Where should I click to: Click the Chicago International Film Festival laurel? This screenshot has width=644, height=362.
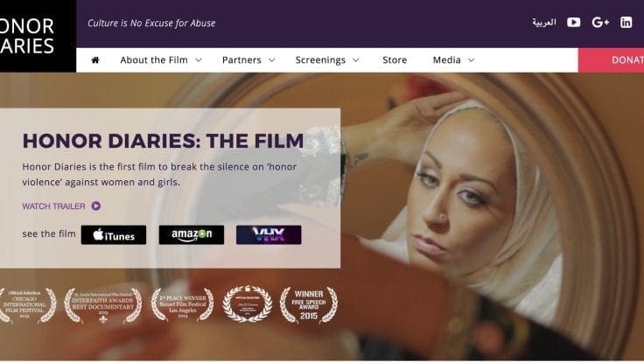point(27,305)
